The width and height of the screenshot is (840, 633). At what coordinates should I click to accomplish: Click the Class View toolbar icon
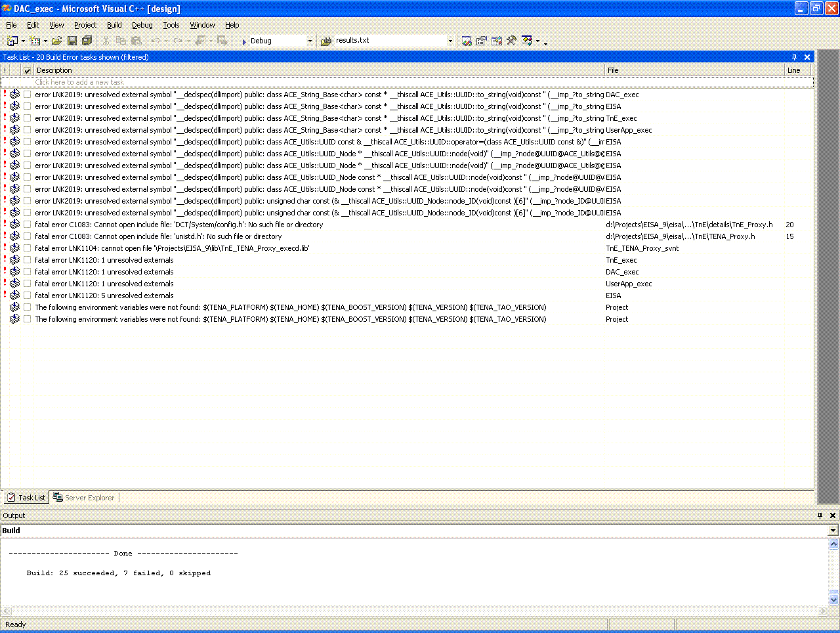pos(527,41)
